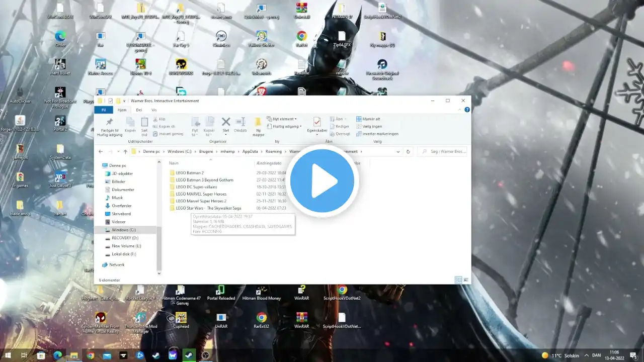Open the 'Nyt element' dropdown
The image size is (644, 362).
pos(282,119)
